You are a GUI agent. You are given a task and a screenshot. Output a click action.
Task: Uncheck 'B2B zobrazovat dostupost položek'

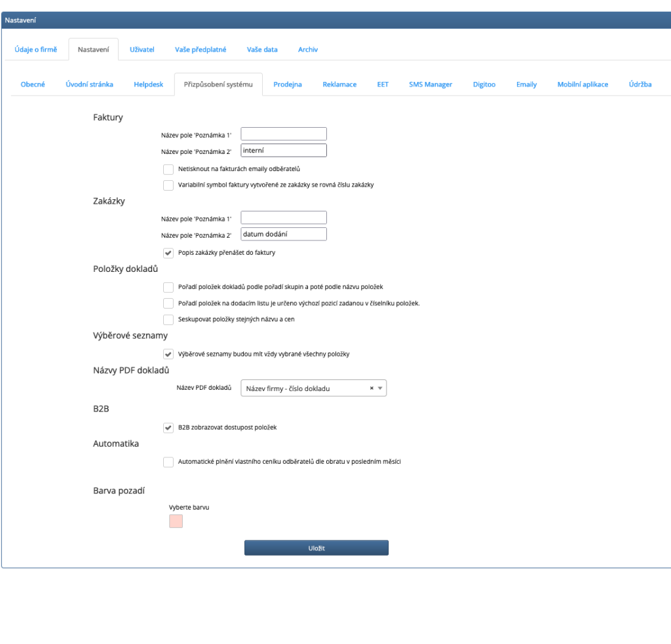[168, 427]
